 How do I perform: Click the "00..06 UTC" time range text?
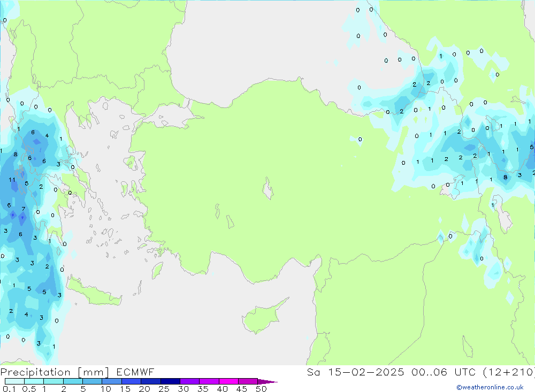click(443, 372)
